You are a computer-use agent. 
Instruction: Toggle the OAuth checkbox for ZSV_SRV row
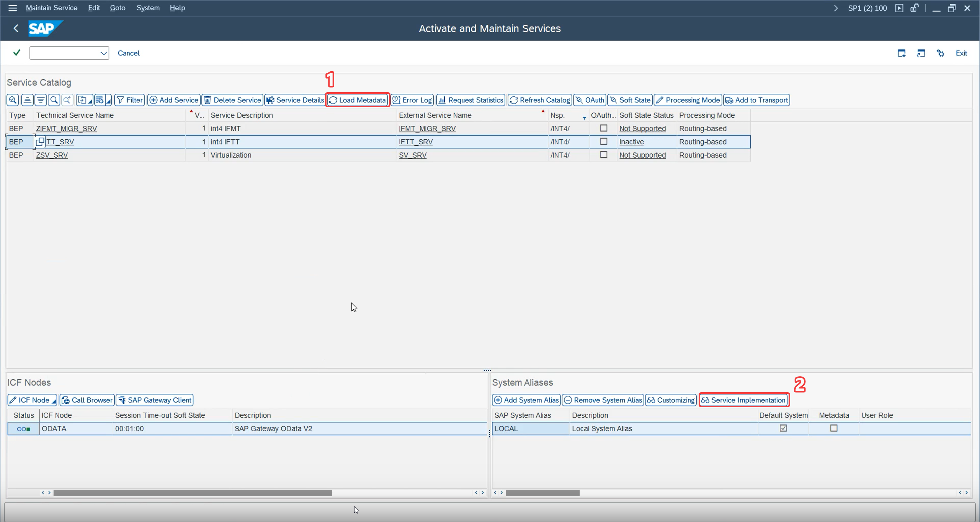(603, 155)
